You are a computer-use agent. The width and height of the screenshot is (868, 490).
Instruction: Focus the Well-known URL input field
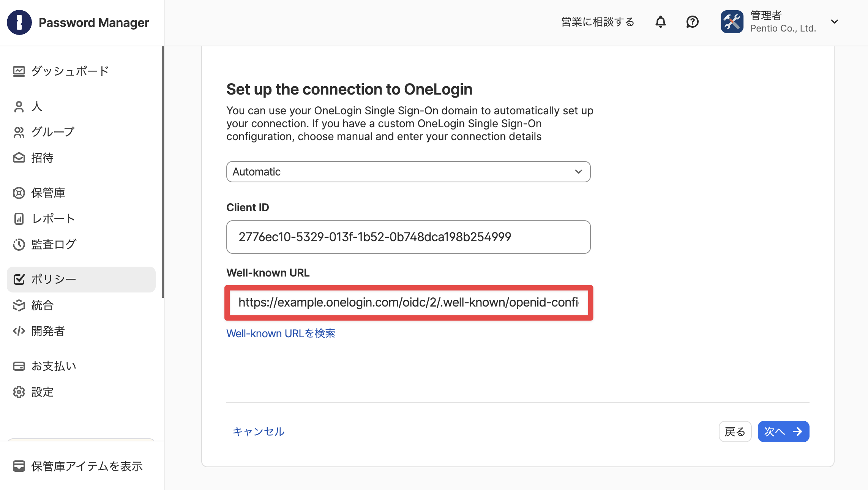coord(408,302)
